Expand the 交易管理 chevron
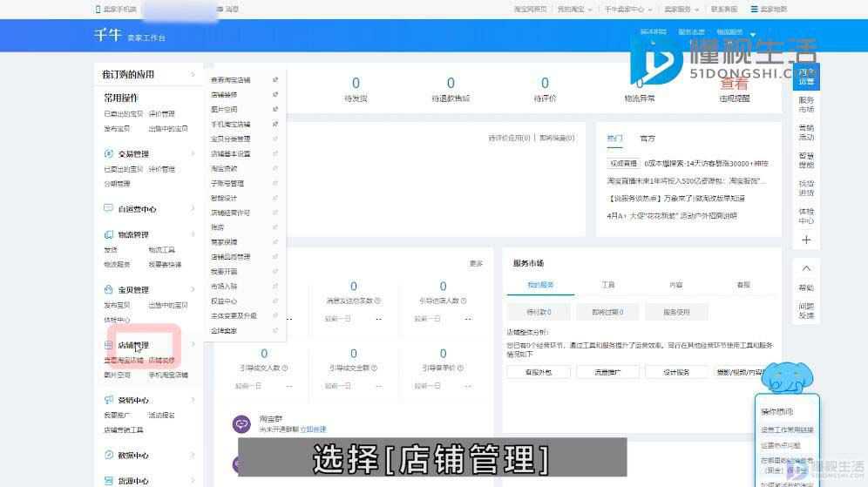 pos(193,153)
